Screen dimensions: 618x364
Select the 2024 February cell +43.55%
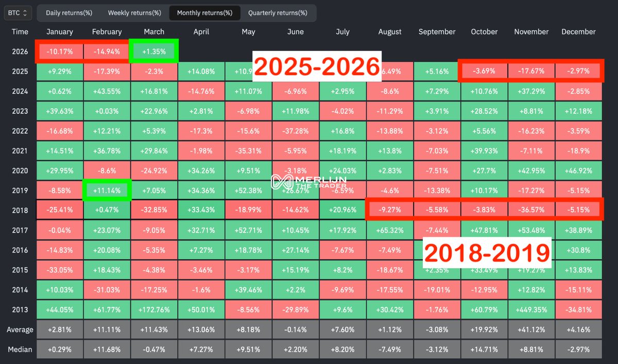107,91
